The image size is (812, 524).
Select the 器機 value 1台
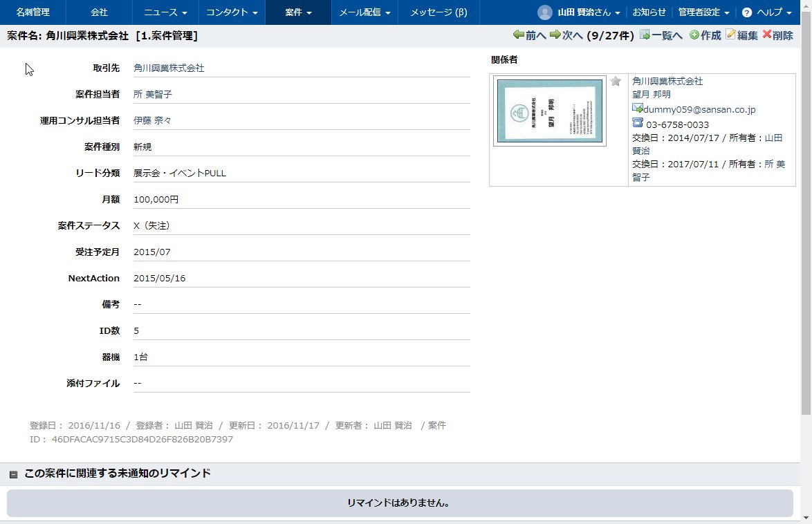[141, 357]
